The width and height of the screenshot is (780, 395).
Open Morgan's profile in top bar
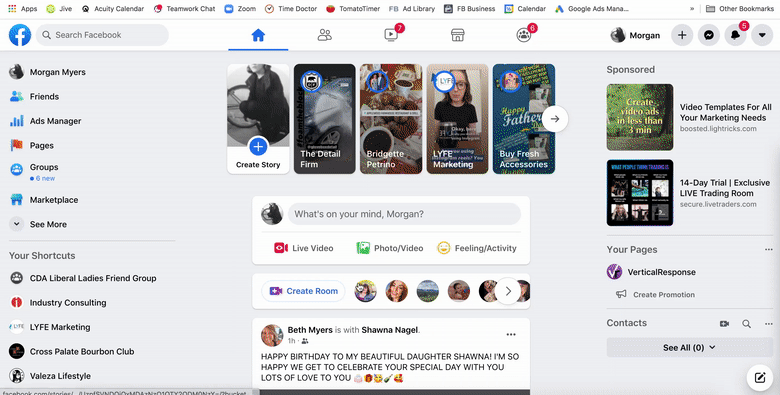coord(635,35)
